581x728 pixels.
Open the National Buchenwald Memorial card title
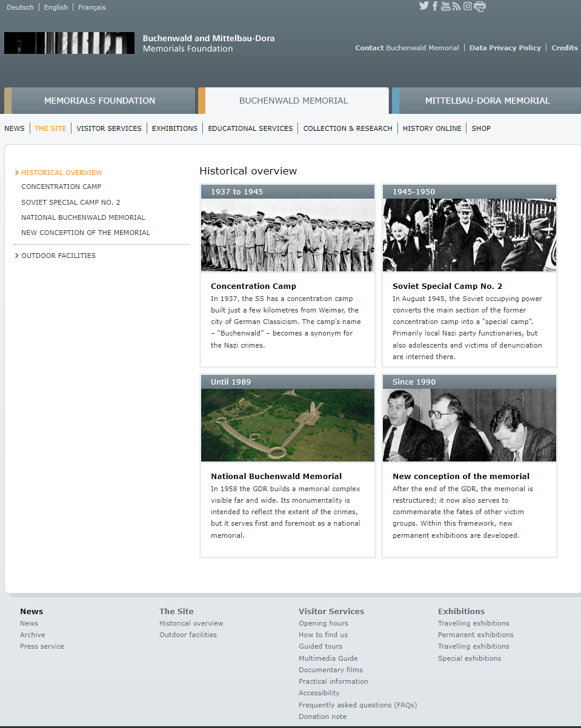point(276,477)
